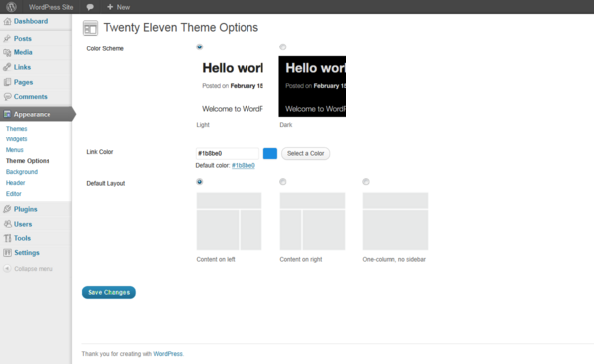Choose the Content on left layout radio

tap(200, 182)
